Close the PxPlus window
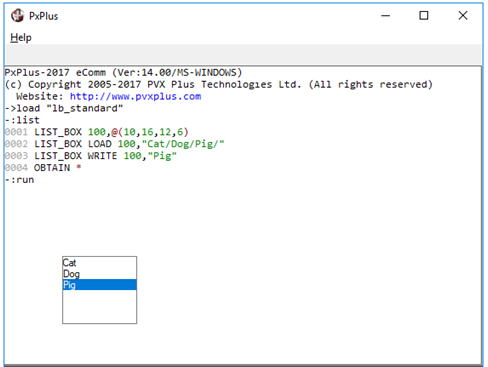This screenshot has height=367, width=488. click(x=463, y=16)
